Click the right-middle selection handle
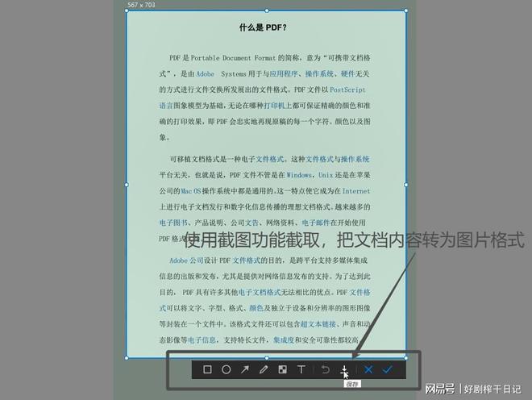532x400 pixels. (406, 185)
